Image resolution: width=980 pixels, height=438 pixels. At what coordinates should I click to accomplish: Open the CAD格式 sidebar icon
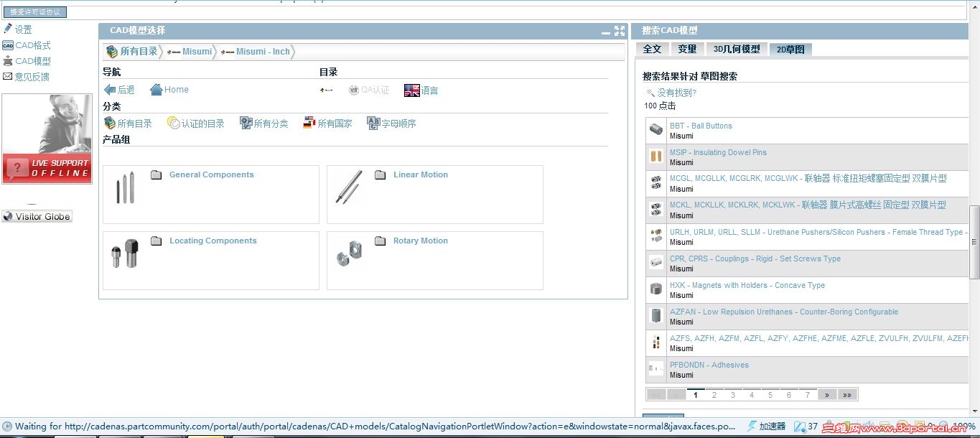click(x=8, y=45)
